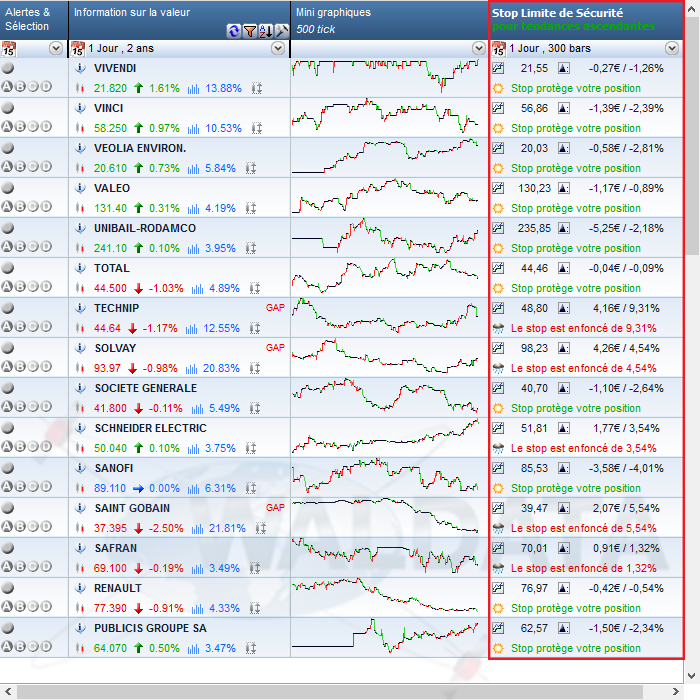
Task: Click calendar icon in Alertes & Sélection column
Action: tap(8, 49)
